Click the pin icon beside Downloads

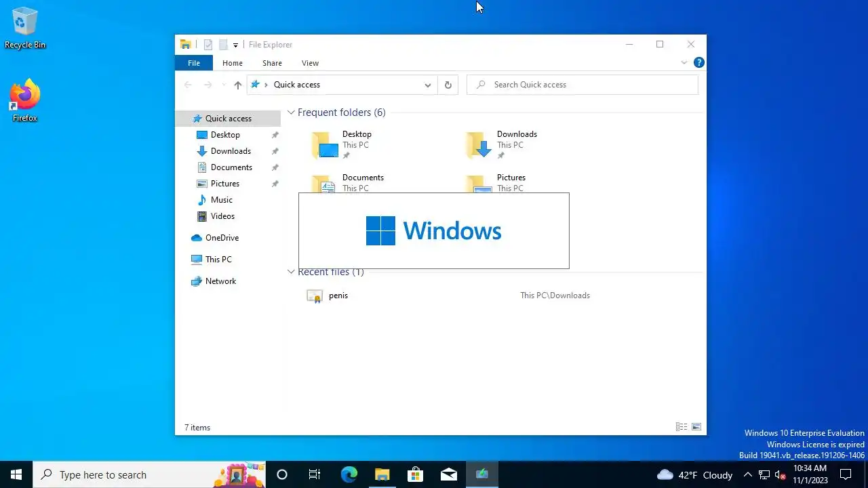[275, 151]
